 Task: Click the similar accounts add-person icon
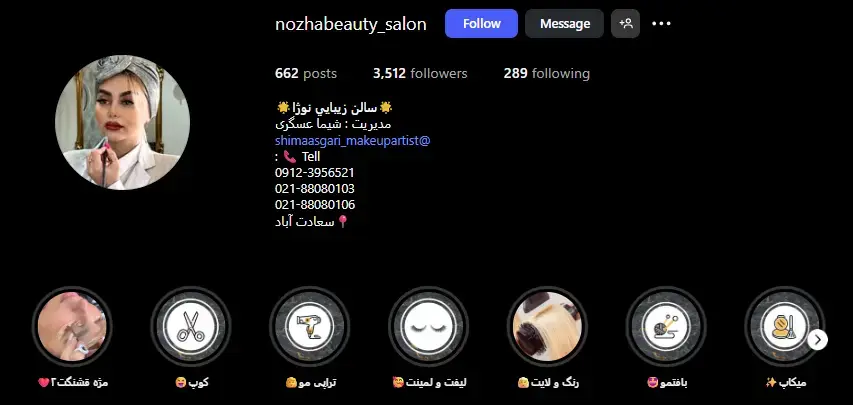point(626,23)
